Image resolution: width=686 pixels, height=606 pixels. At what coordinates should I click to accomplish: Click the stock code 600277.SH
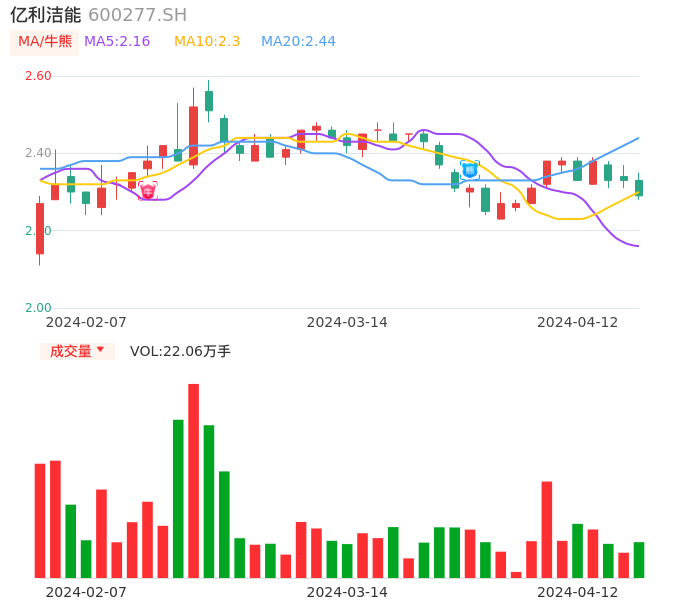pos(137,15)
